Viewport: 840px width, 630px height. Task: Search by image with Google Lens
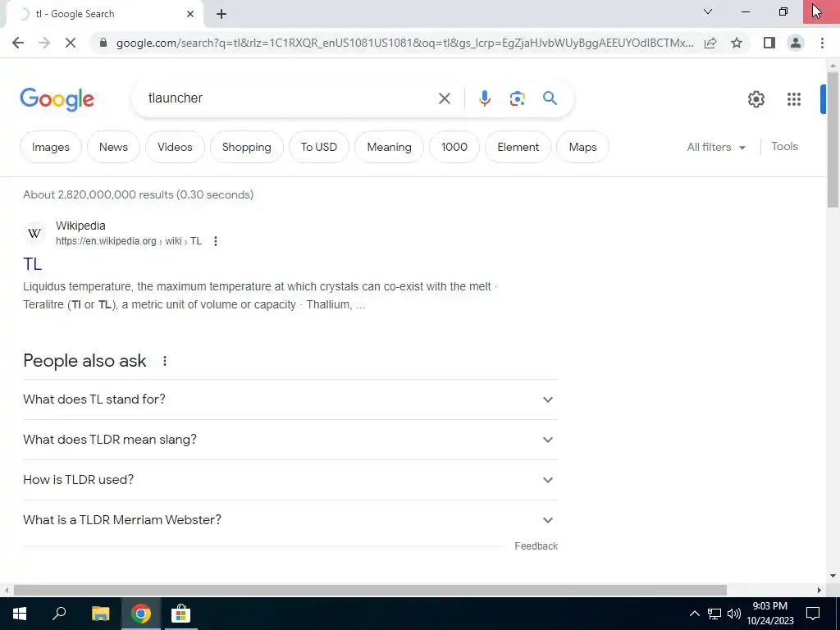point(517,98)
